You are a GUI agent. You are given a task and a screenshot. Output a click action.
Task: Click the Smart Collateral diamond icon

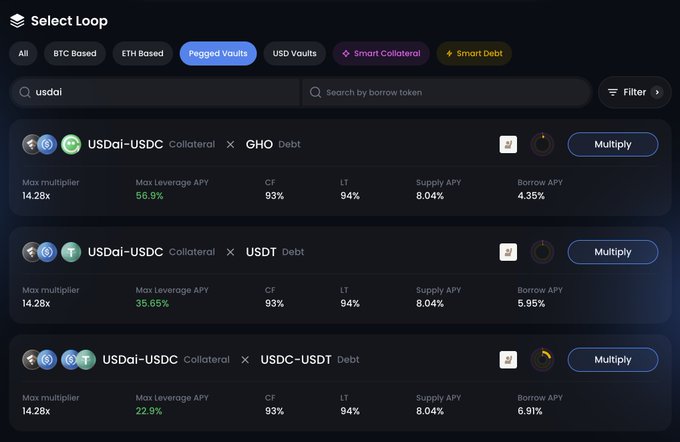(x=346, y=53)
